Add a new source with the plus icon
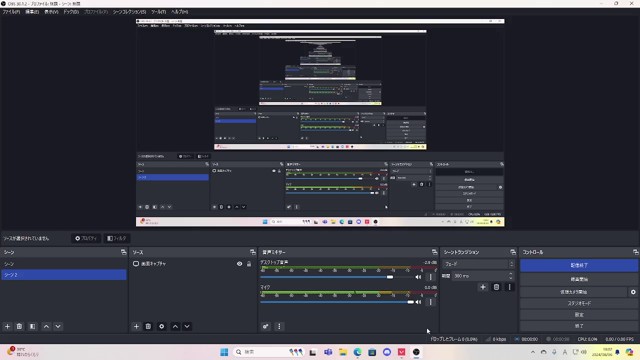640x360 pixels. click(x=136, y=327)
